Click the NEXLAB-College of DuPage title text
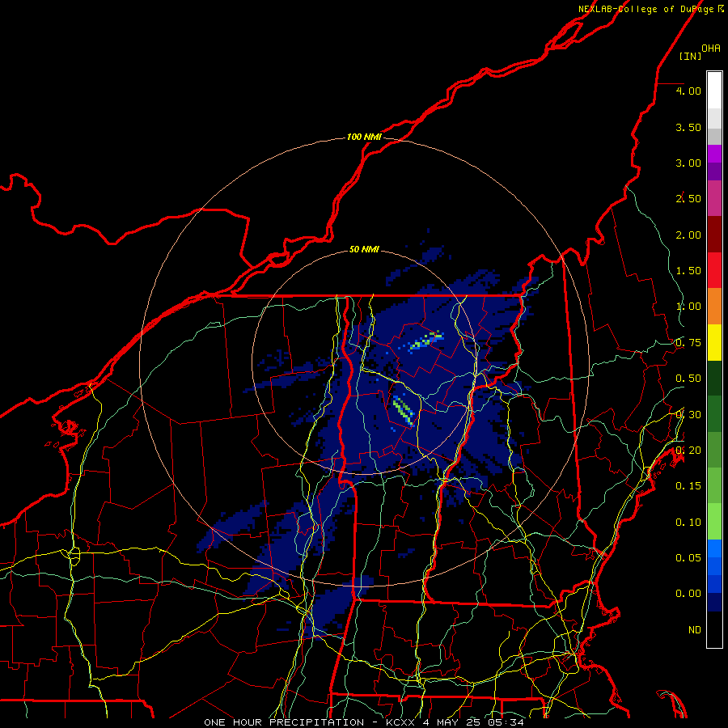The image size is (728, 728). pyautogui.click(x=645, y=9)
